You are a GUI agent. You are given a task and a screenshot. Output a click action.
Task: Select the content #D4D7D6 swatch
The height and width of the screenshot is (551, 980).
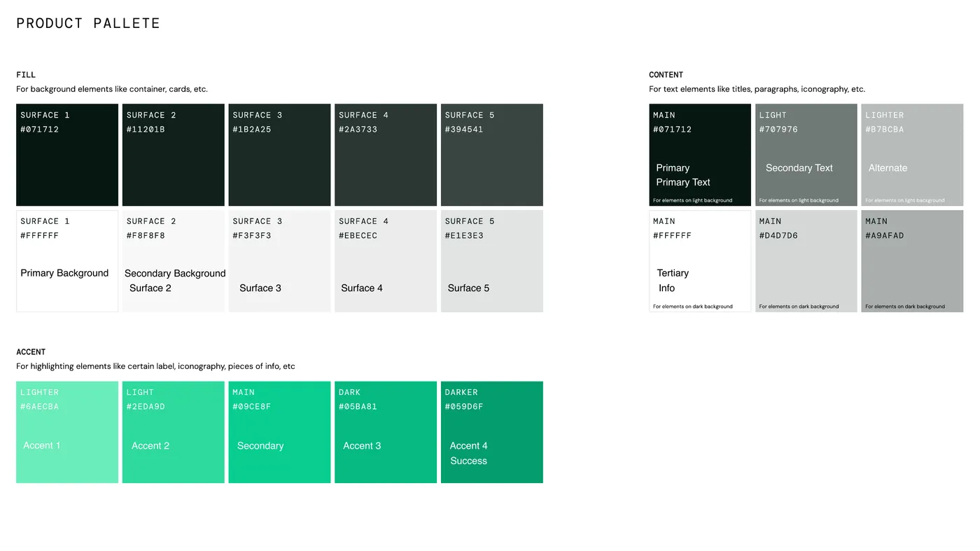(x=806, y=261)
